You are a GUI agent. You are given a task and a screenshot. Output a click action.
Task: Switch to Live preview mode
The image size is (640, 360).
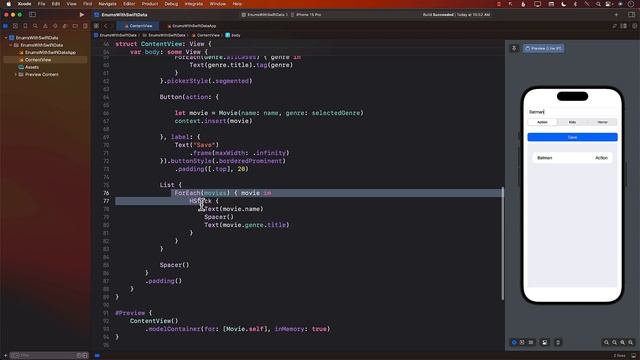click(x=514, y=342)
